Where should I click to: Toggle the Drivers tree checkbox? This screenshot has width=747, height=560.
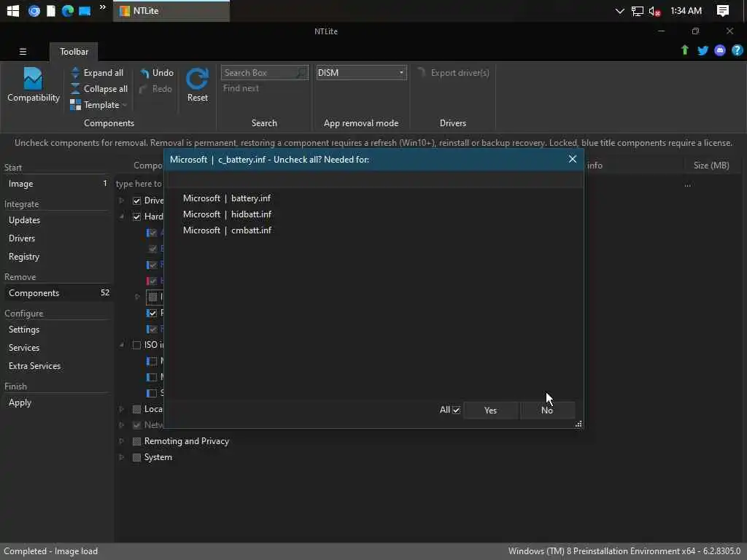coord(136,201)
